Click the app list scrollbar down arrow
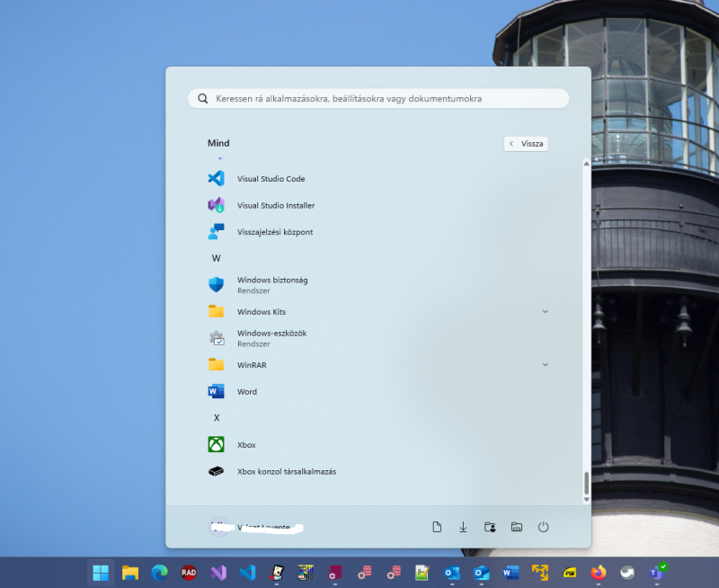719x588 pixels. [586, 500]
